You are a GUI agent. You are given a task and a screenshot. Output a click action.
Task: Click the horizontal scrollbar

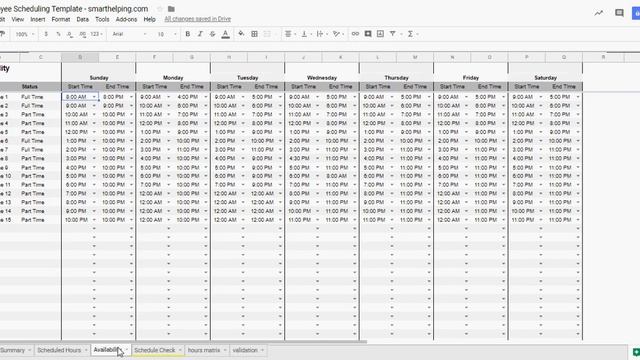pyautogui.click(x=184, y=342)
